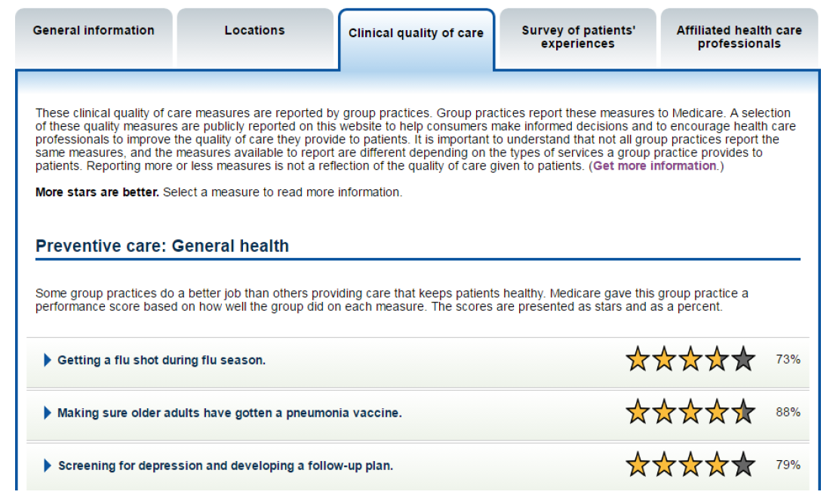This screenshot has height=504, width=833.
Task: Click the gray fifth star of depression screening rating
Action: coord(744,465)
